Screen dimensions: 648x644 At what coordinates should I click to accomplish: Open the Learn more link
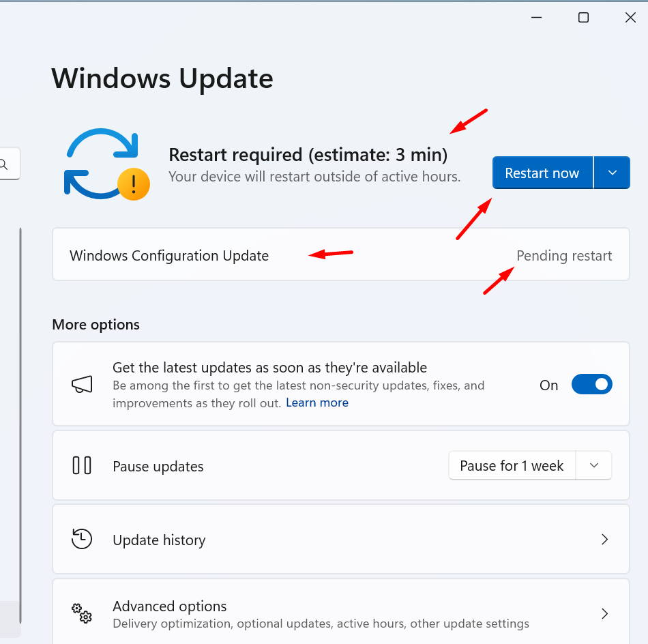point(316,402)
